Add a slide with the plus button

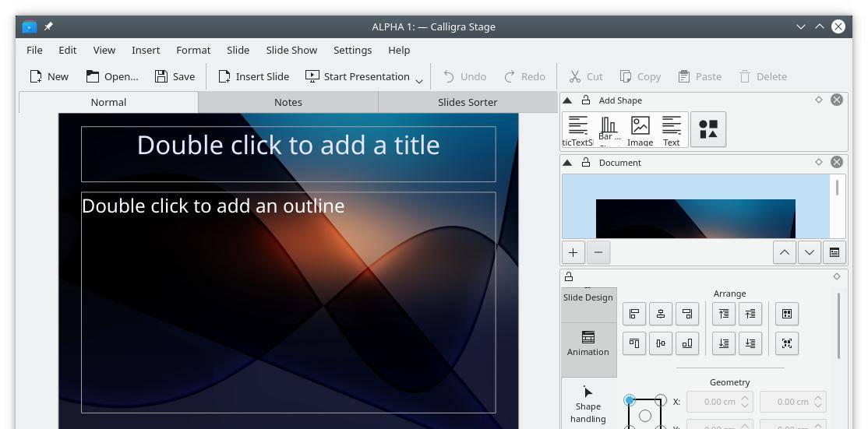[573, 252]
